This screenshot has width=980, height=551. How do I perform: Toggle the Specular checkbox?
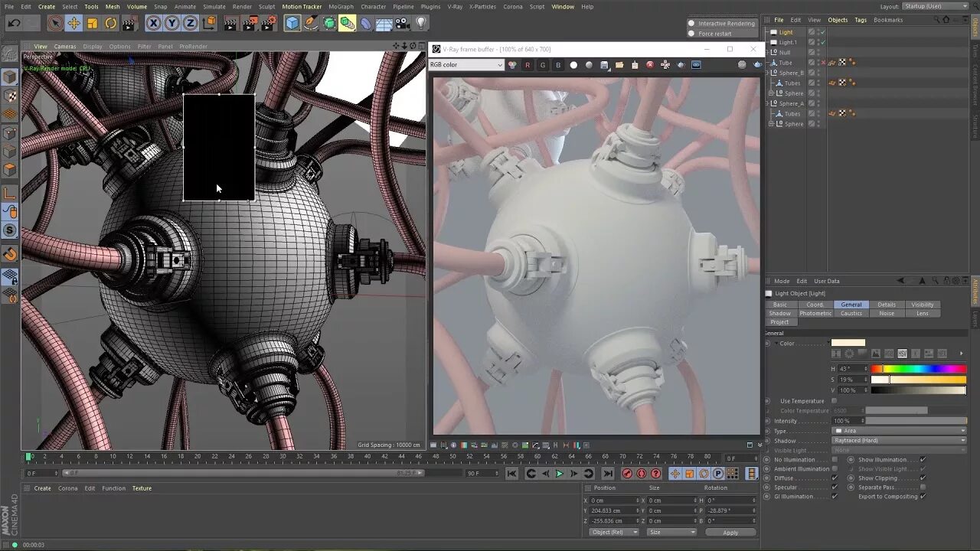[835, 487]
